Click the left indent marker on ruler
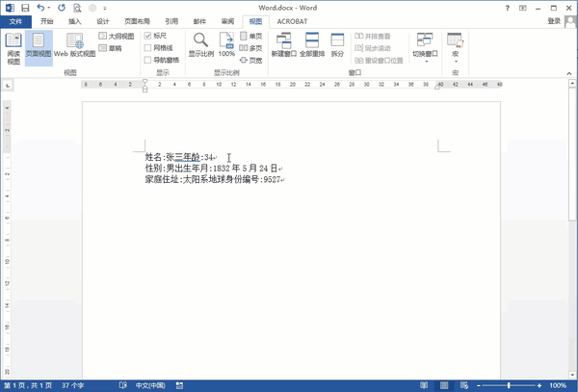The width and height of the screenshot is (578, 392). click(x=144, y=90)
